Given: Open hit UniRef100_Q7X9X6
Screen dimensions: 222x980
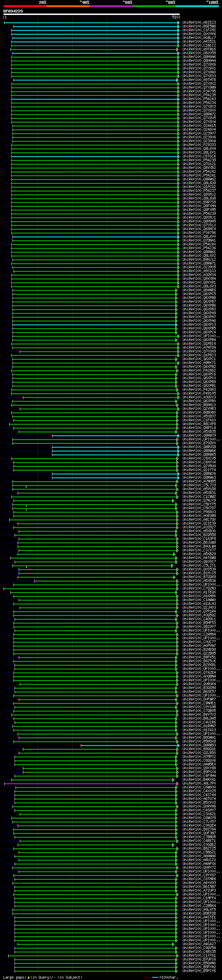Looking at the screenshot, I should point(199,65).
